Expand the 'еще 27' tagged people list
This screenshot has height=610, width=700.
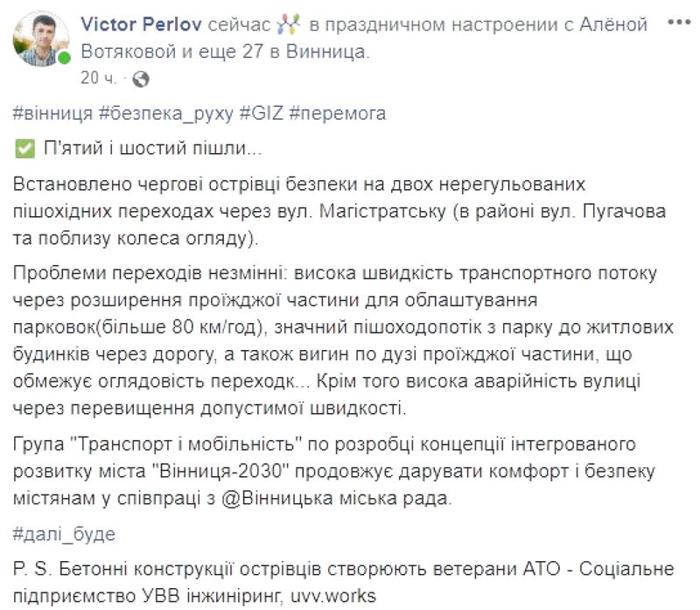click(230, 52)
